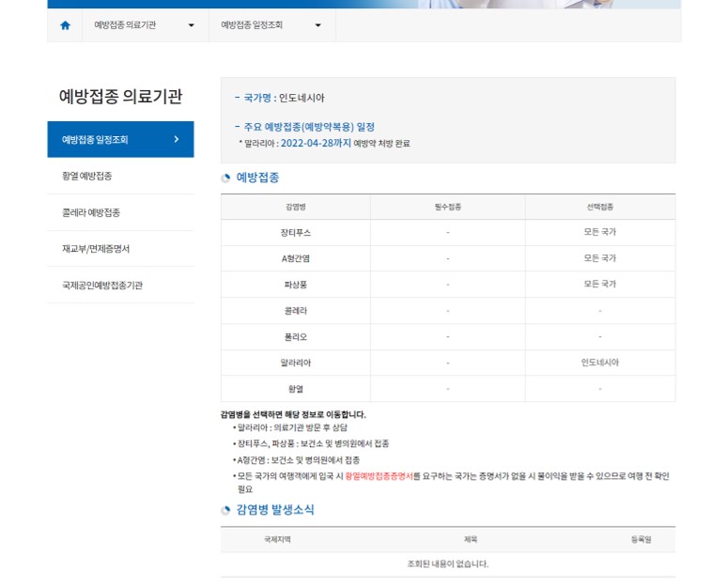The height and width of the screenshot is (586, 728).
Task: Open 재교부/면제증명서 sidebar menu
Action: 121,249
